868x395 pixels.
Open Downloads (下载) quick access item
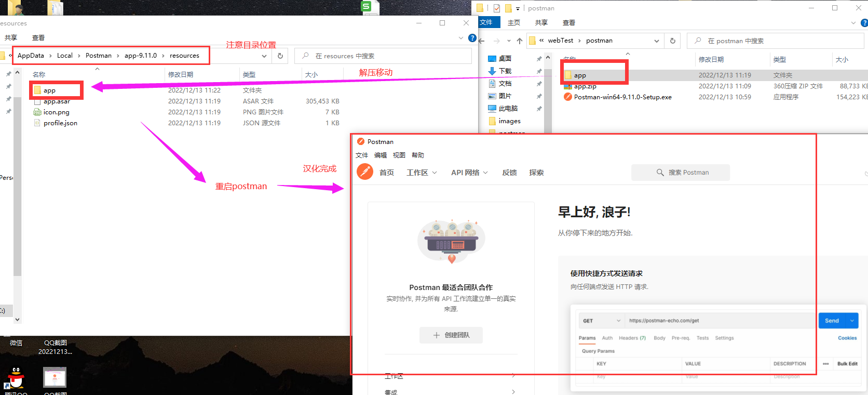click(500, 71)
